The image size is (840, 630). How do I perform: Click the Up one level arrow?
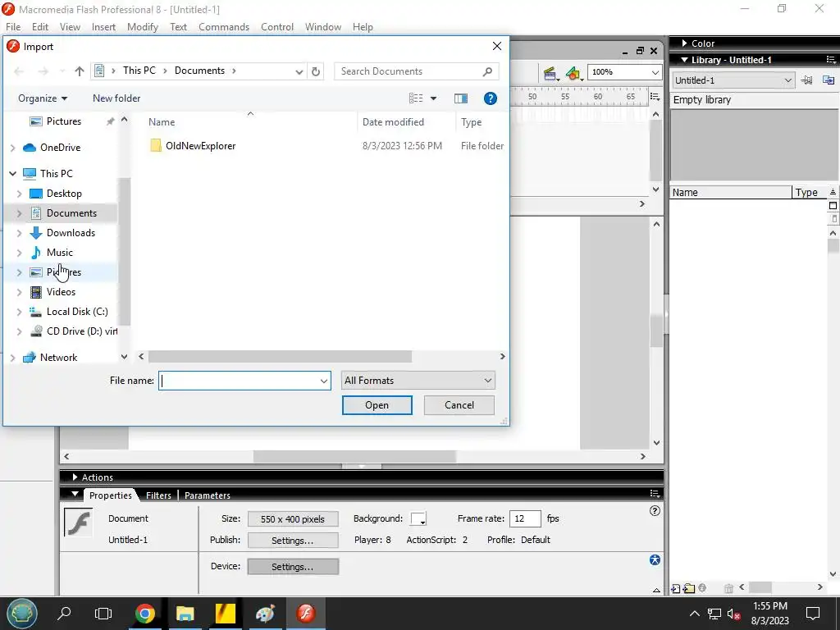80,71
